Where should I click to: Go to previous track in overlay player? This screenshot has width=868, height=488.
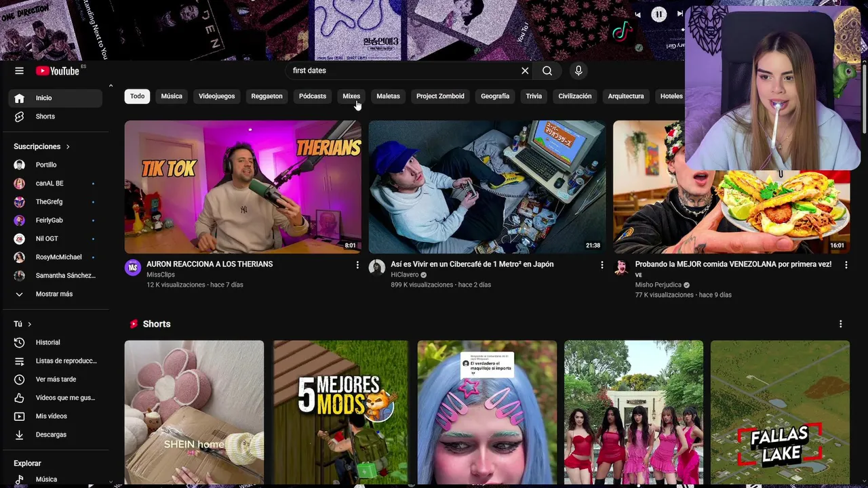tap(637, 14)
